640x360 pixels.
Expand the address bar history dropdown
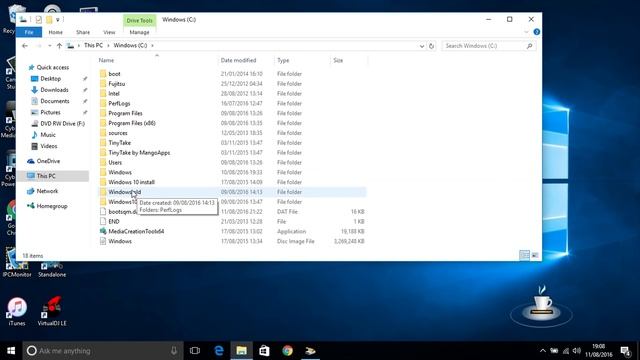click(422, 46)
